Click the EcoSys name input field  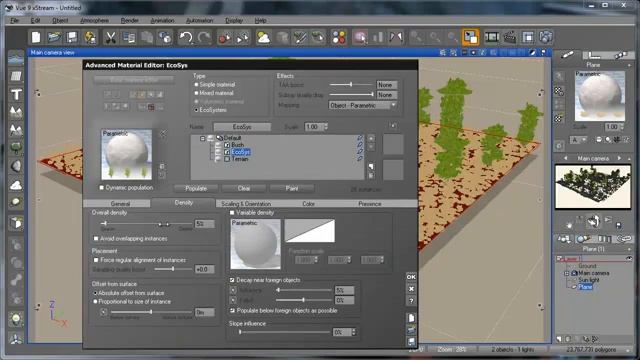click(242, 127)
